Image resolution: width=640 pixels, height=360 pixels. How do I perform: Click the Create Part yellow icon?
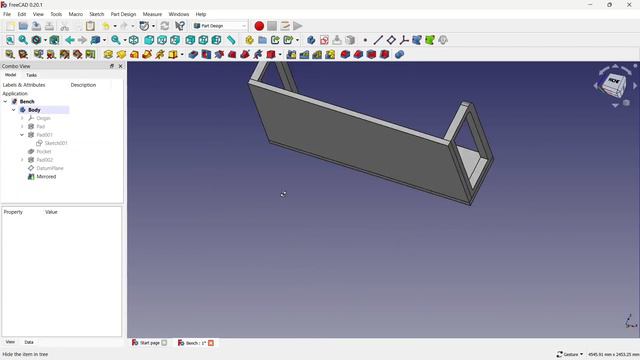[x=249, y=40]
